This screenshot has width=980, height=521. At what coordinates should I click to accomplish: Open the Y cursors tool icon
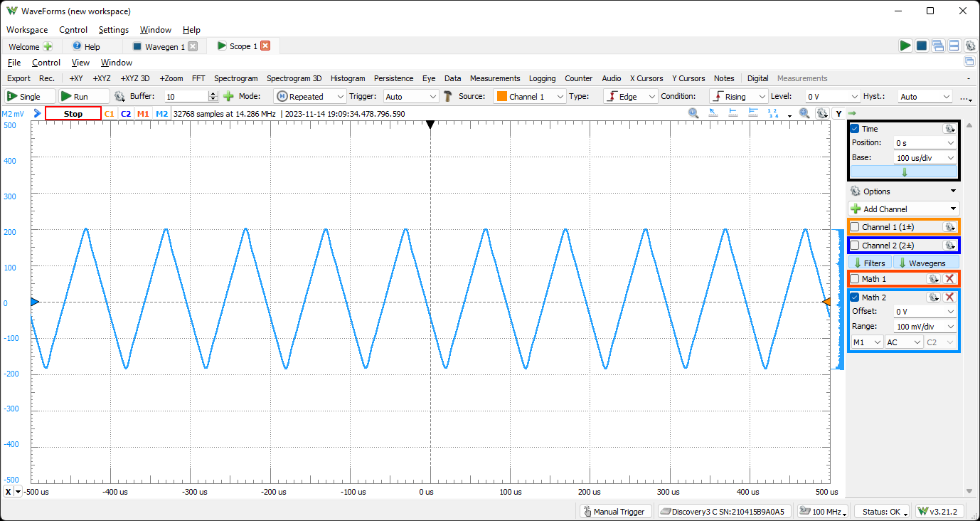coord(688,78)
